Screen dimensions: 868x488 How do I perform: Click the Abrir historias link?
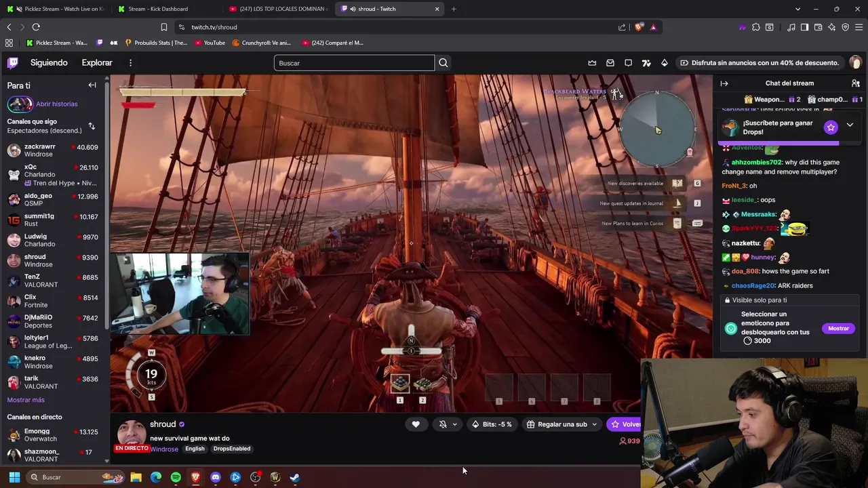pyautogui.click(x=56, y=104)
